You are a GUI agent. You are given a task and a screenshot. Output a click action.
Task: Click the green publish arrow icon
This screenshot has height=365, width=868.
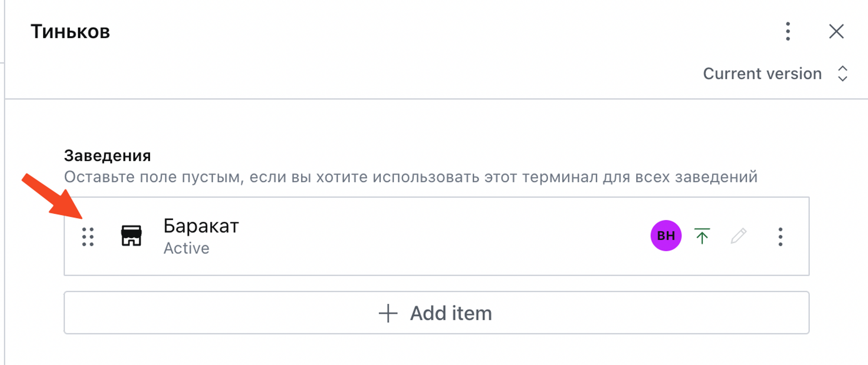tap(702, 236)
